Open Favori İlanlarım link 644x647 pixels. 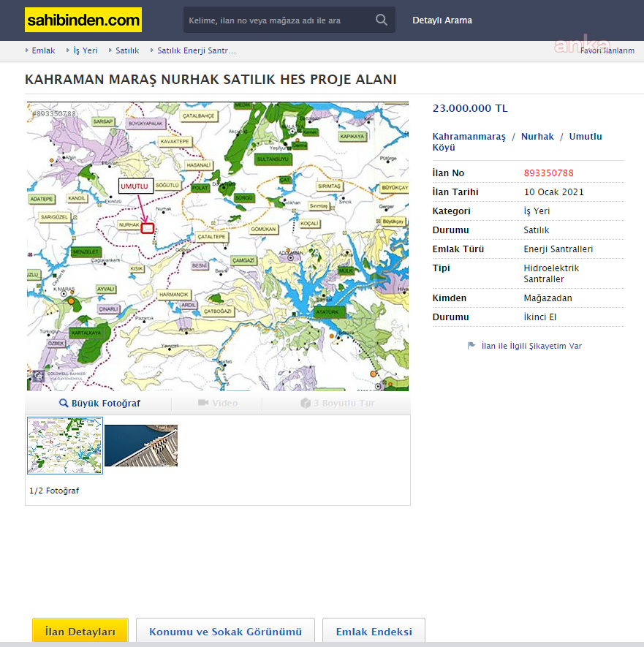(607, 51)
